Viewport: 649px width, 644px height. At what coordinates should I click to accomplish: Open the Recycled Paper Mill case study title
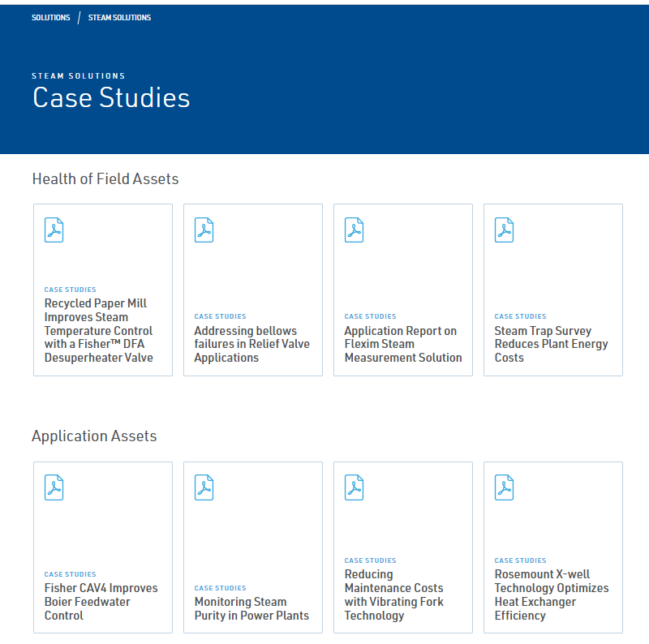(98, 330)
